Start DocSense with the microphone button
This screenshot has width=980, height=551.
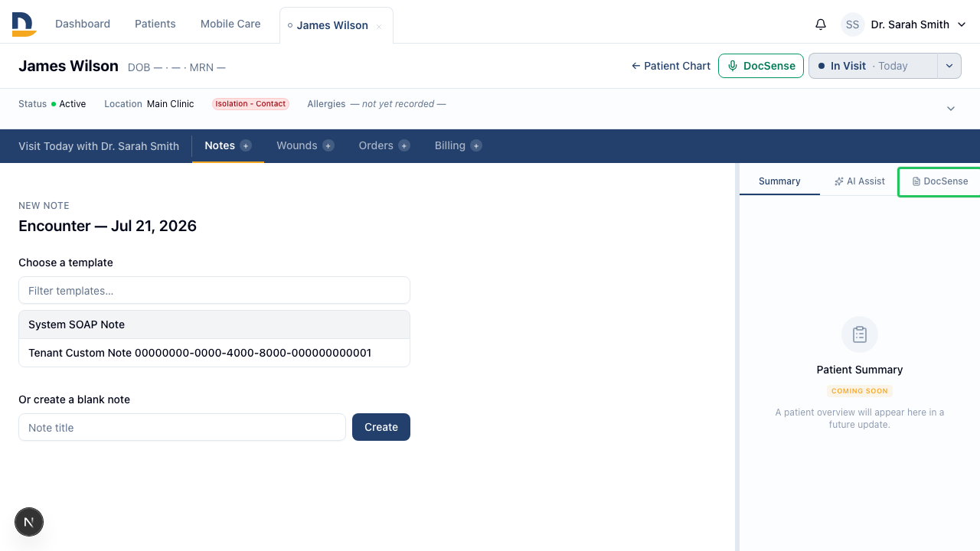(x=761, y=66)
